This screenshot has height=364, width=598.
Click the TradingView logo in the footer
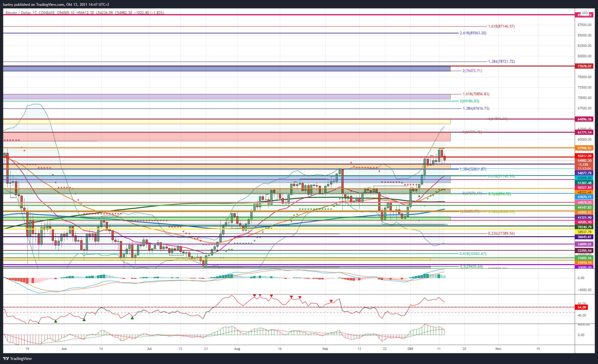17,358
